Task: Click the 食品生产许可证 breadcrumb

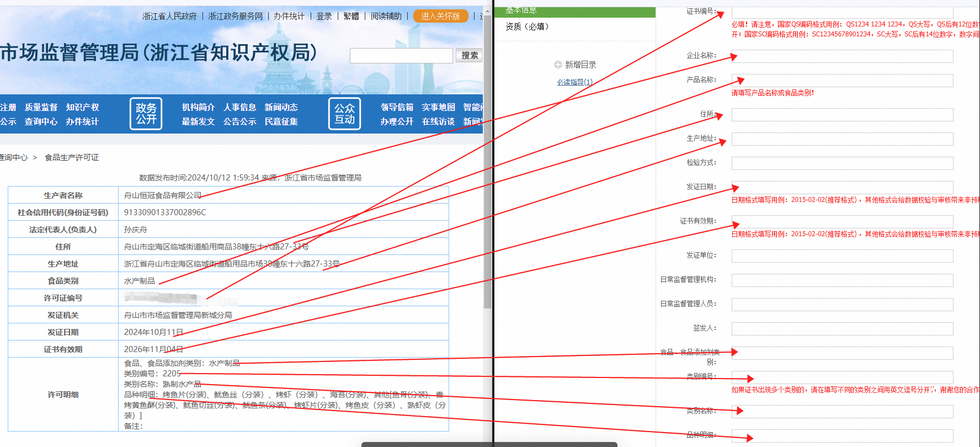Action: click(x=72, y=157)
